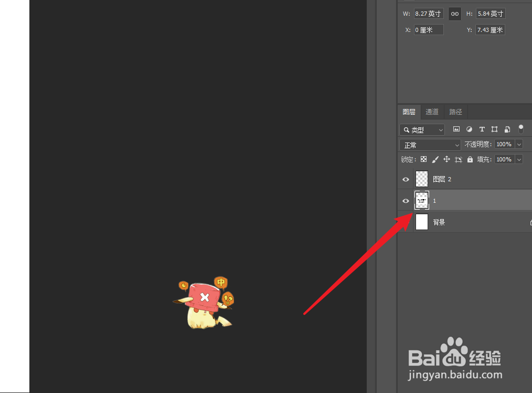This screenshot has width=532, height=393.
Task: Lock image pixels brush icon
Action: 435,159
